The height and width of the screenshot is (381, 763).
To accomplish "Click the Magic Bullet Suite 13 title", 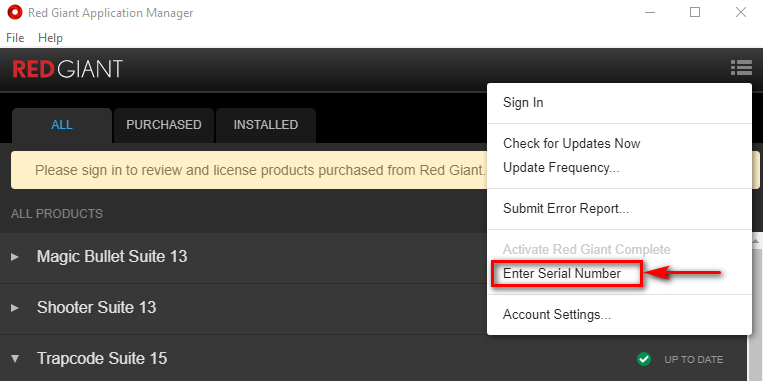I will coord(112,256).
